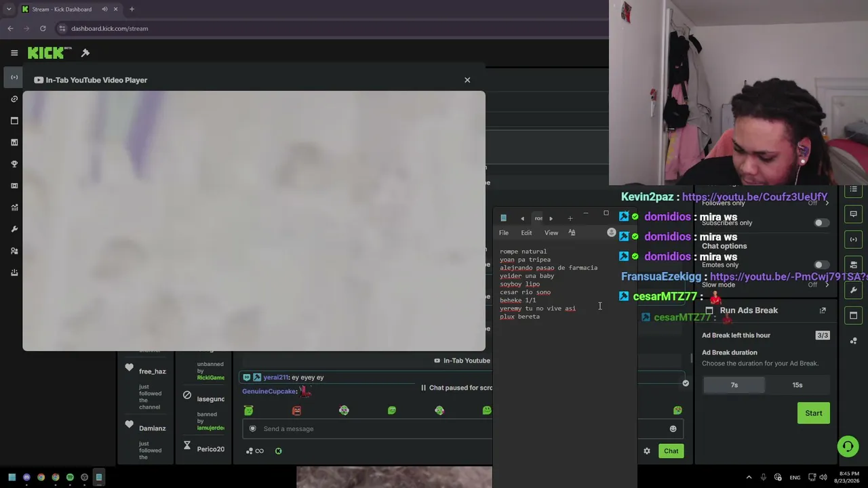Image resolution: width=868 pixels, height=488 pixels.
Task: Select GenuineCupcake username in chat
Action: (x=269, y=391)
